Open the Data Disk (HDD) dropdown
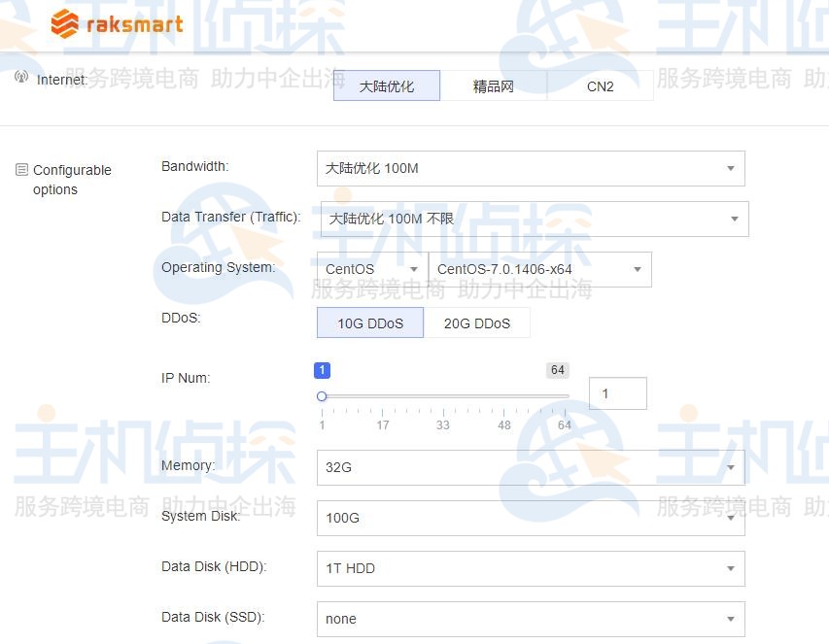This screenshot has width=829, height=644. click(531, 568)
